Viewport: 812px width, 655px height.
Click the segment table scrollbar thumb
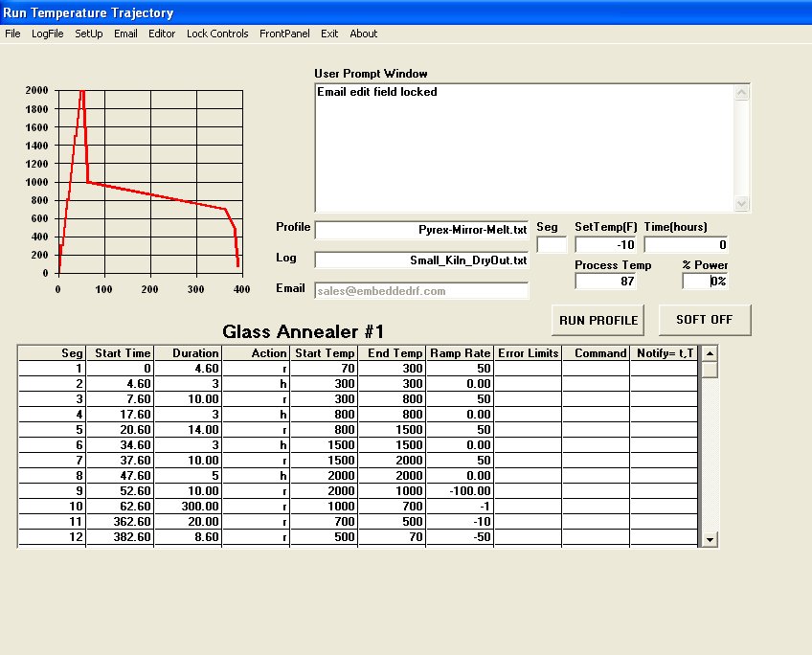tap(710, 370)
